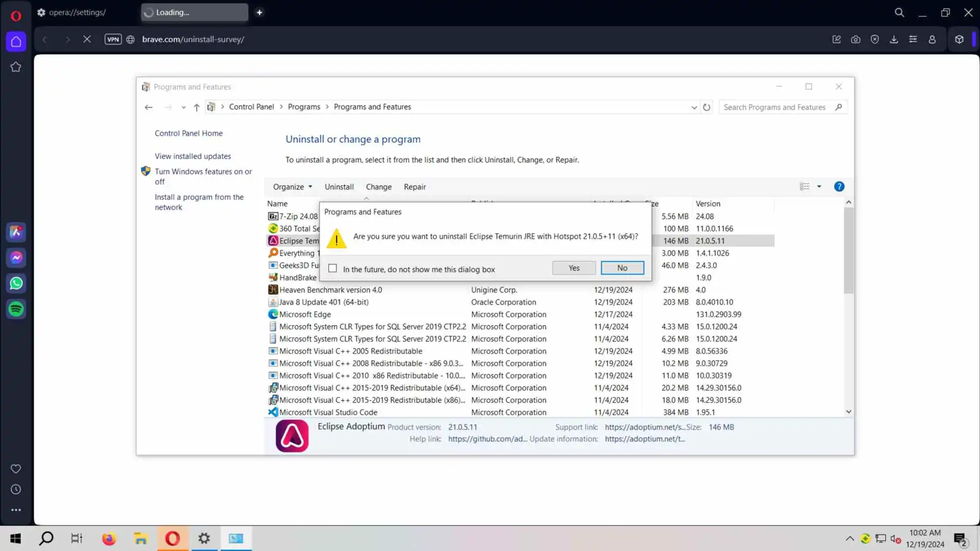Open Opera downloads icon
The image size is (980, 551).
pyautogui.click(x=894, y=39)
